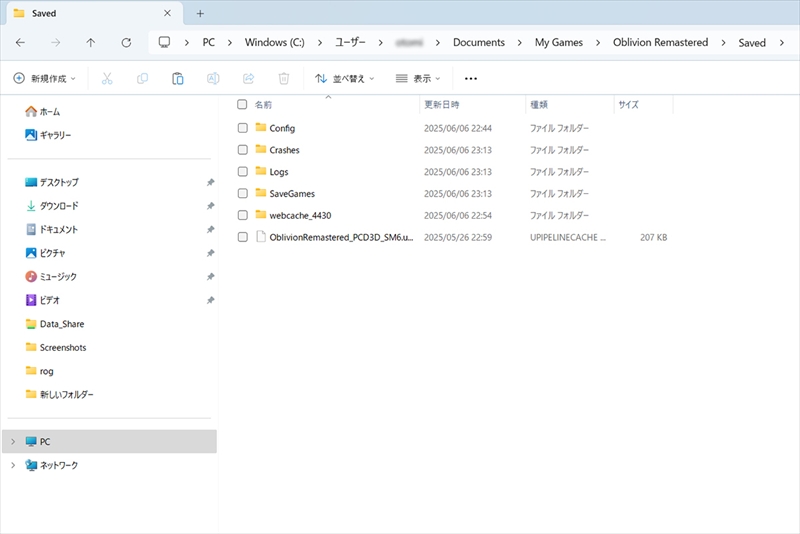Open デスクトップ in quick access
Image resolution: width=800 pixels, height=534 pixels.
(52, 182)
